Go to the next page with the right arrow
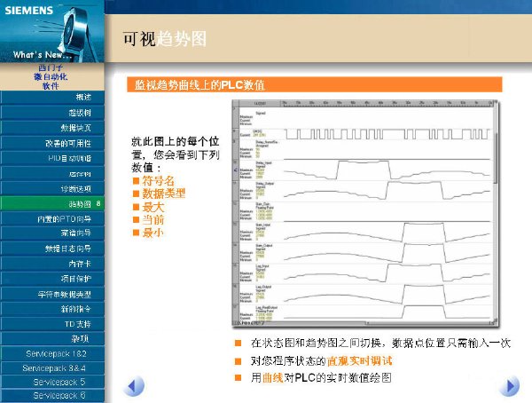Viewport: 532px width, 403px height. tap(509, 386)
